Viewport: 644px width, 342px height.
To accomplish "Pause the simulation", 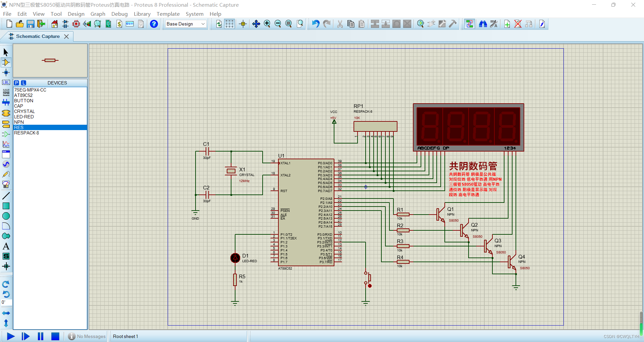I will pyautogui.click(x=41, y=336).
